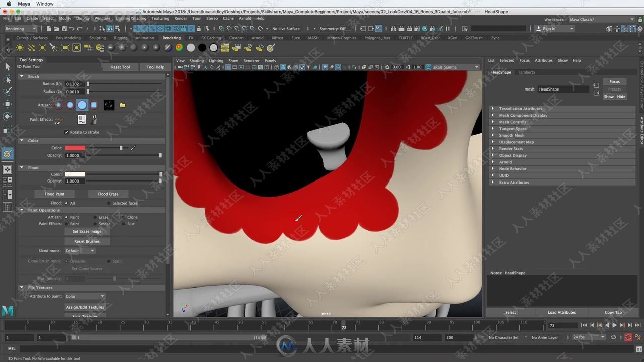Create a spot light from the shelf

point(54,48)
